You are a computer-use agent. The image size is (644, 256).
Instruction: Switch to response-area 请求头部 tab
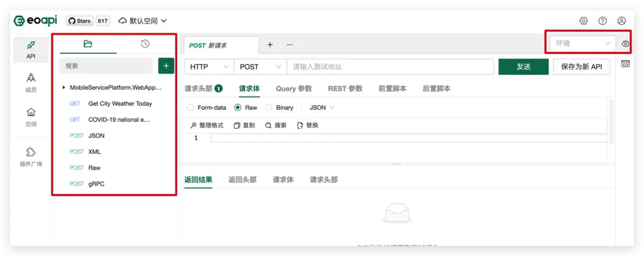[324, 180]
